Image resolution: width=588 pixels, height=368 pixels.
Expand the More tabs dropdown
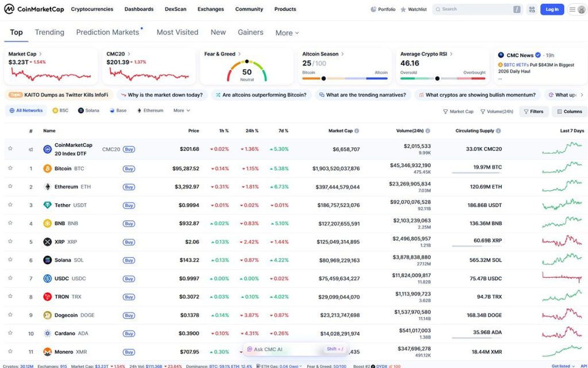[287, 33]
